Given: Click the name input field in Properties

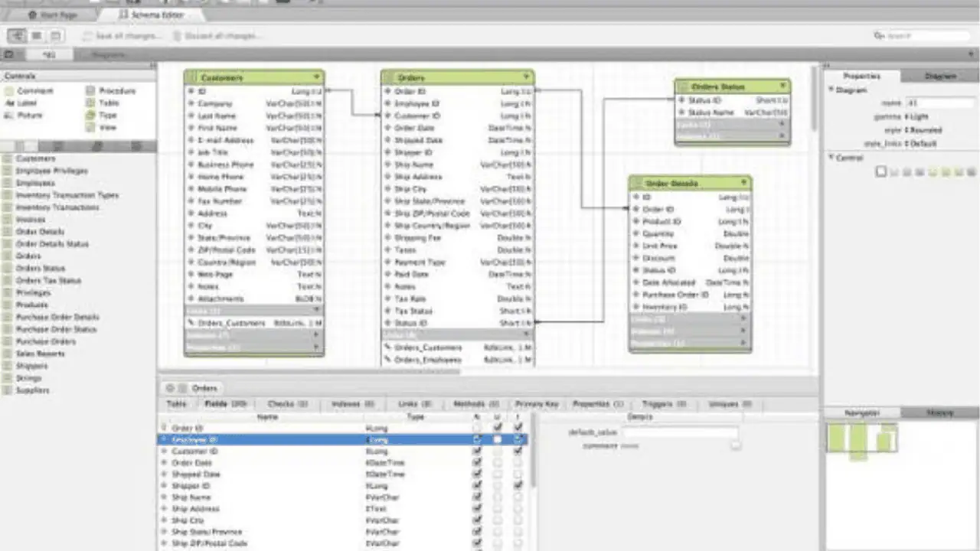Looking at the screenshot, I should click(x=940, y=103).
